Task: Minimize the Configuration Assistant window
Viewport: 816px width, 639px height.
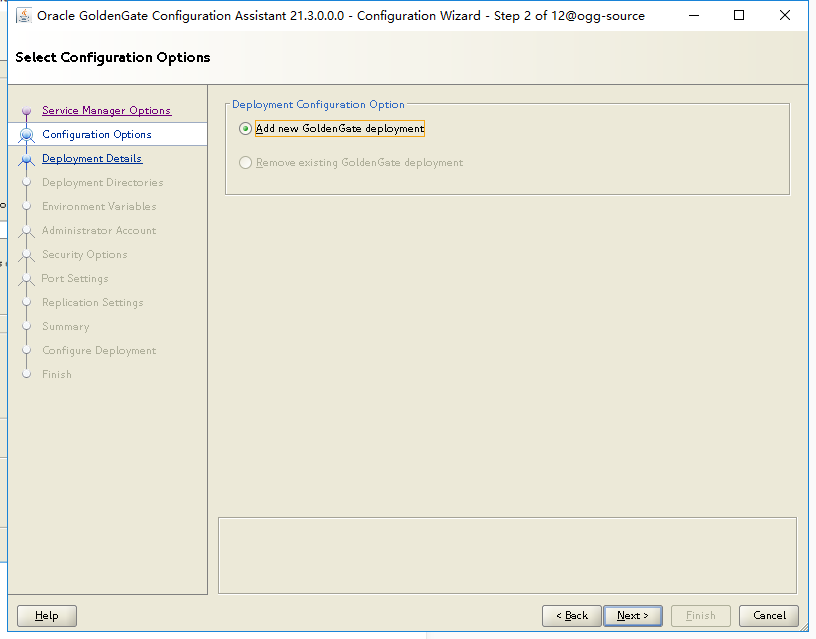Action: [694, 16]
